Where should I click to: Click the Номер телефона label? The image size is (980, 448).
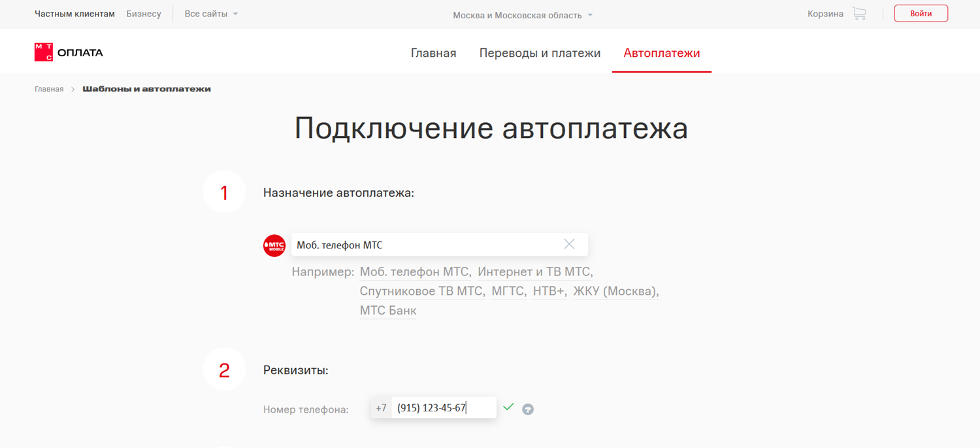(x=306, y=409)
